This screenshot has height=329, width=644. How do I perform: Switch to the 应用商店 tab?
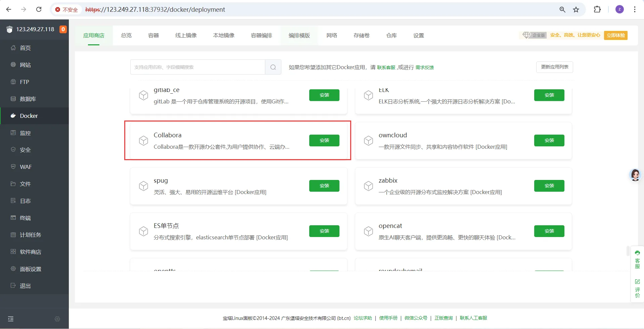click(x=94, y=35)
